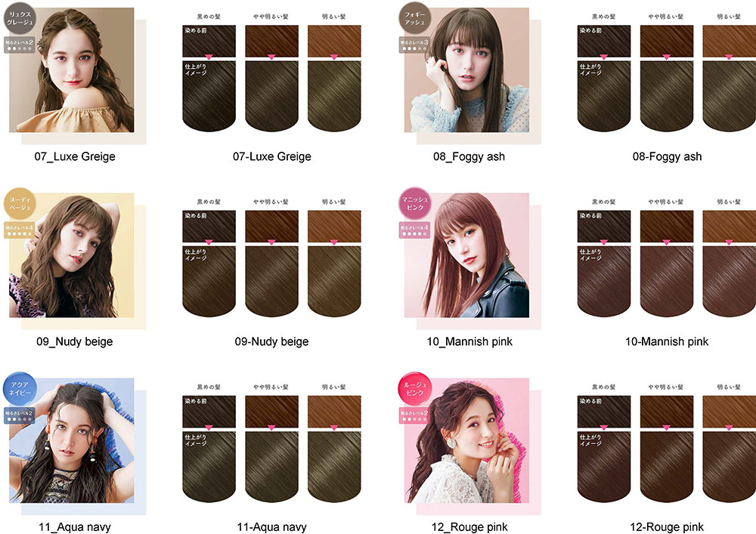Open the 07_Luxe Greige model photo
756x534 pixels.
point(72,69)
